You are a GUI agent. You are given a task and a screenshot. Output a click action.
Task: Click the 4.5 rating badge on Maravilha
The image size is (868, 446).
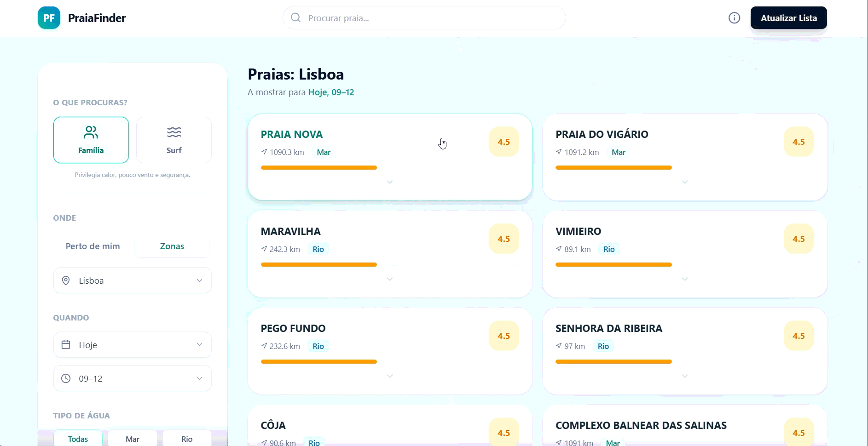[503, 239]
